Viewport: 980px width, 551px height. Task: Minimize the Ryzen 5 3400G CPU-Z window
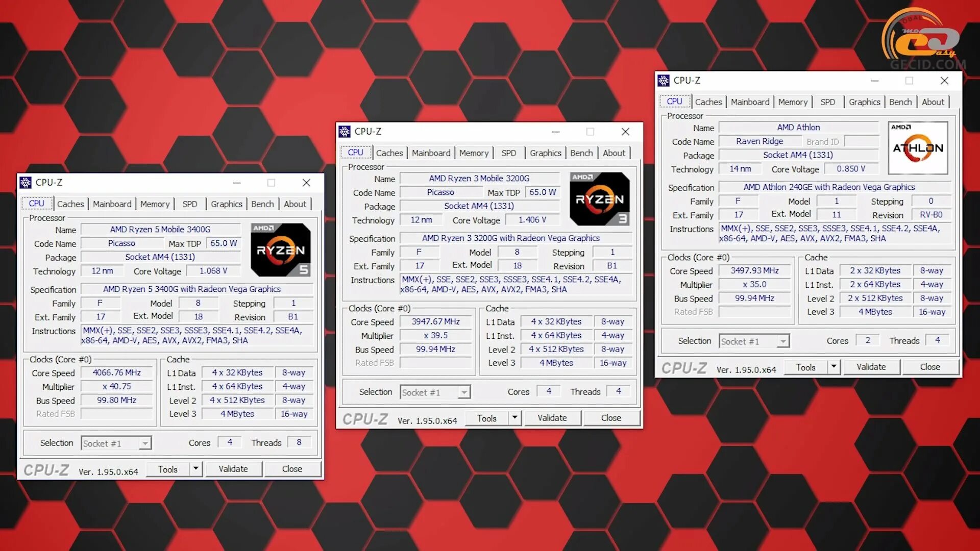[237, 183]
